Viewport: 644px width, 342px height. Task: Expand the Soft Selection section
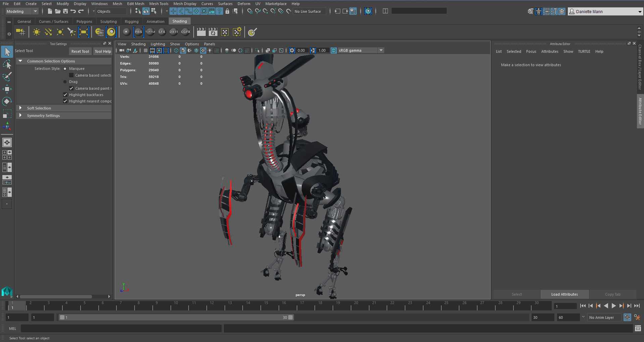20,108
